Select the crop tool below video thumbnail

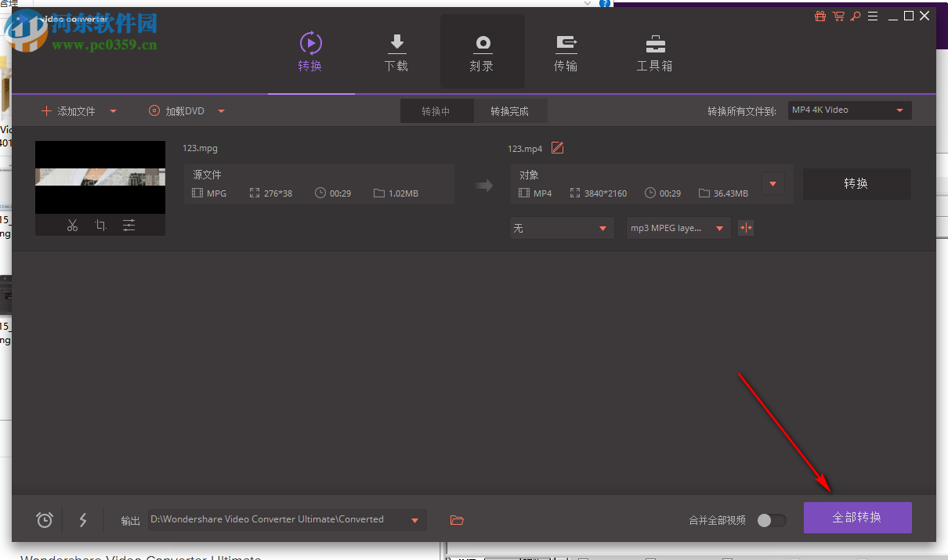pyautogui.click(x=100, y=225)
